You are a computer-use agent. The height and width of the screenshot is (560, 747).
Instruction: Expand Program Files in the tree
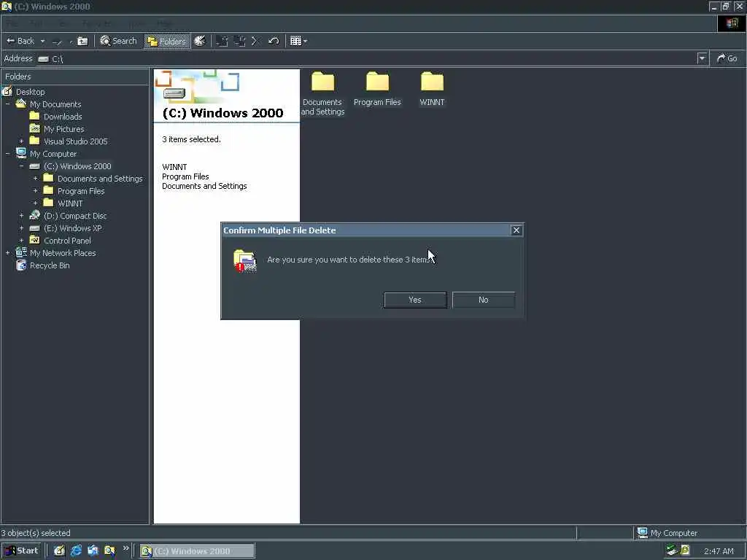pos(35,191)
